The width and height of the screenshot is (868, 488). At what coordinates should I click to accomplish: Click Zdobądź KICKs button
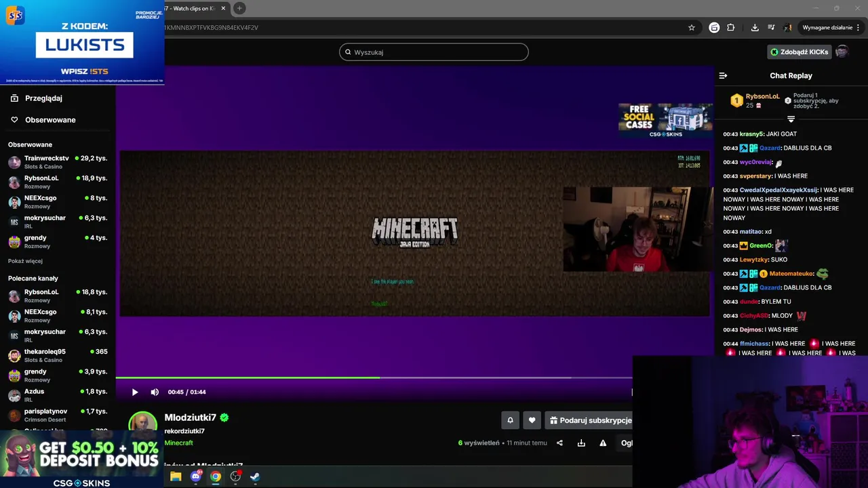798,52
